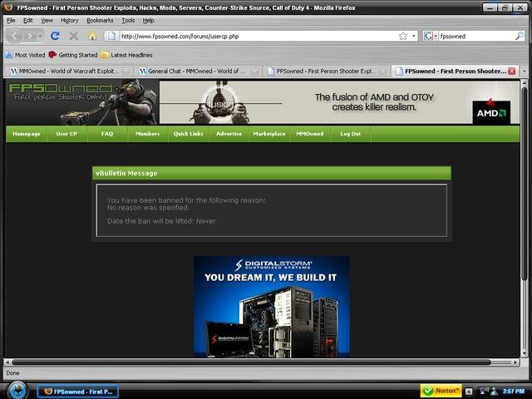The width and height of the screenshot is (532, 399).
Task: Reload the current page
Action: (55, 36)
